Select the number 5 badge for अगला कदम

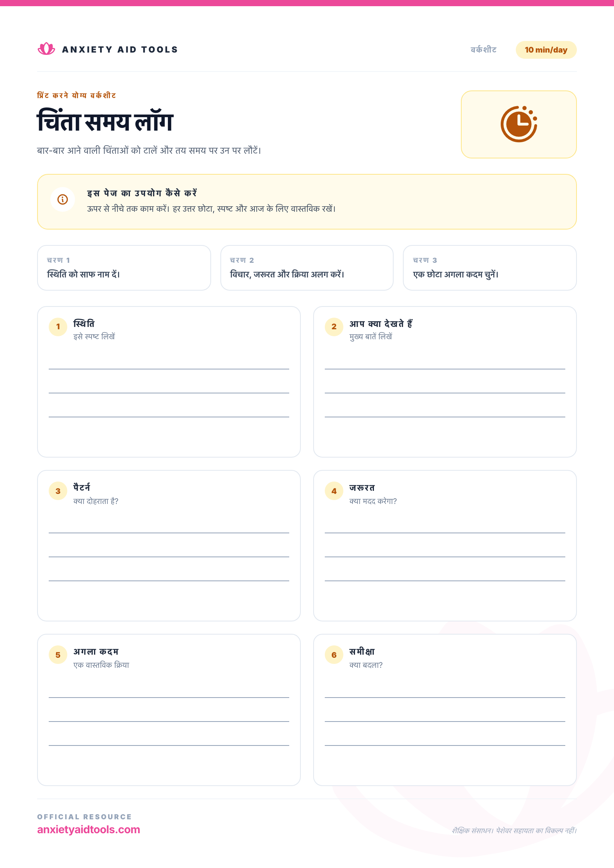(58, 655)
